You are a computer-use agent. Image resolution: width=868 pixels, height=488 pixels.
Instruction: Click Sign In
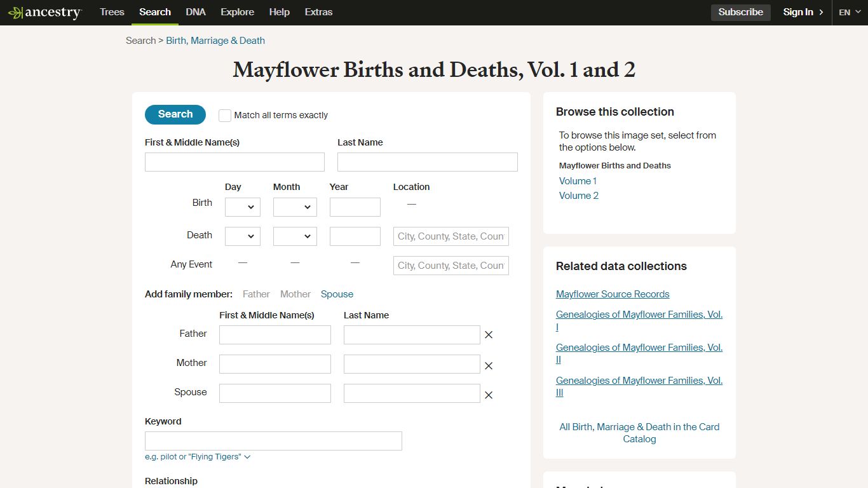click(x=803, y=12)
